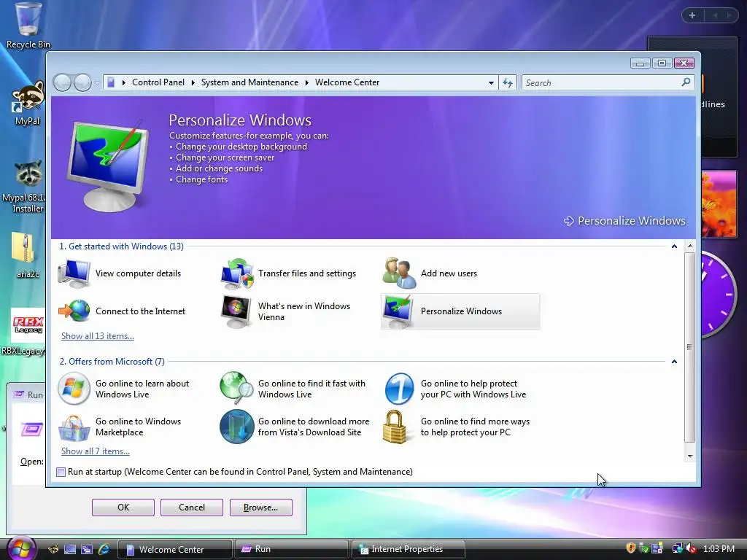The height and width of the screenshot is (560, 747).
Task: Click the scrollbar down arrow
Action: point(690,456)
